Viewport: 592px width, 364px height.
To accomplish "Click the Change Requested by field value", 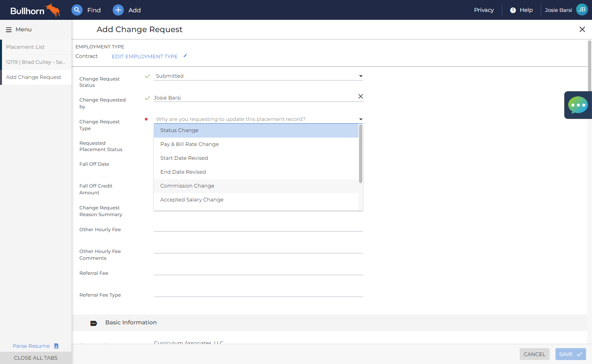I will [167, 98].
